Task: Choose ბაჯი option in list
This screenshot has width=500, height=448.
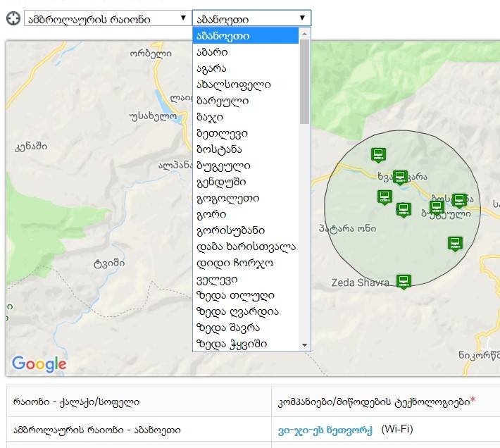Action: [x=246, y=117]
